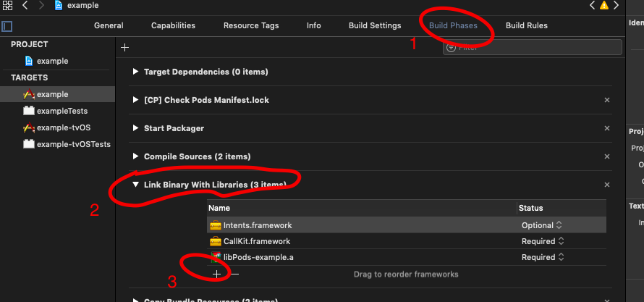Click the Target Dependencies (0 items) title

pos(206,72)
